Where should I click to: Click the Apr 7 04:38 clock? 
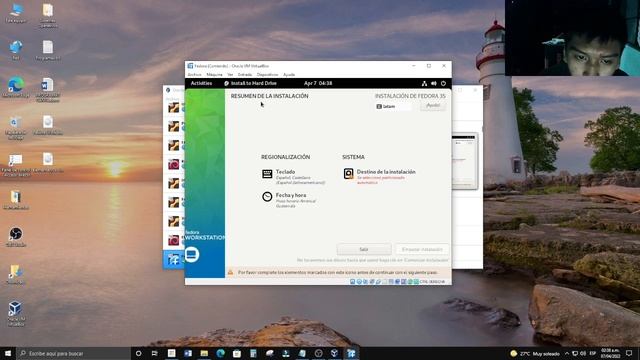[x=318, y=83]
